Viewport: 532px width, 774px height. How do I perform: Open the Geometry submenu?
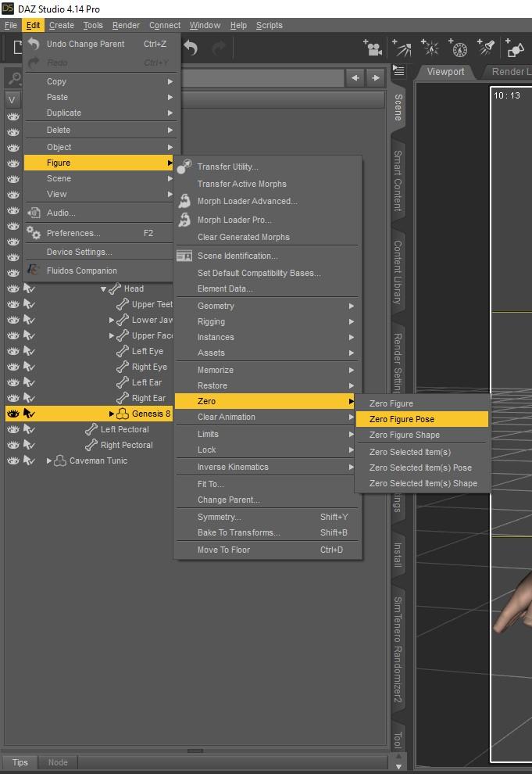pos(266,306)
